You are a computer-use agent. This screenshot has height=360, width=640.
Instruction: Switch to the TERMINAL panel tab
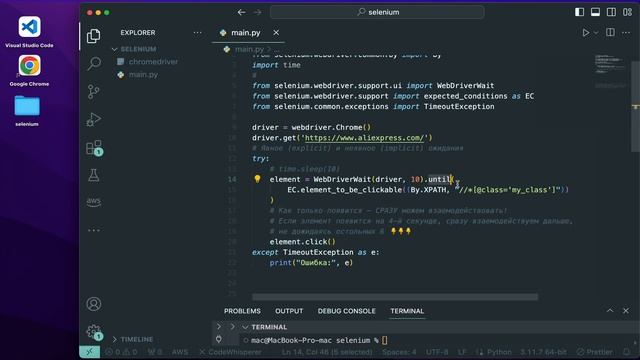point(407,311)
